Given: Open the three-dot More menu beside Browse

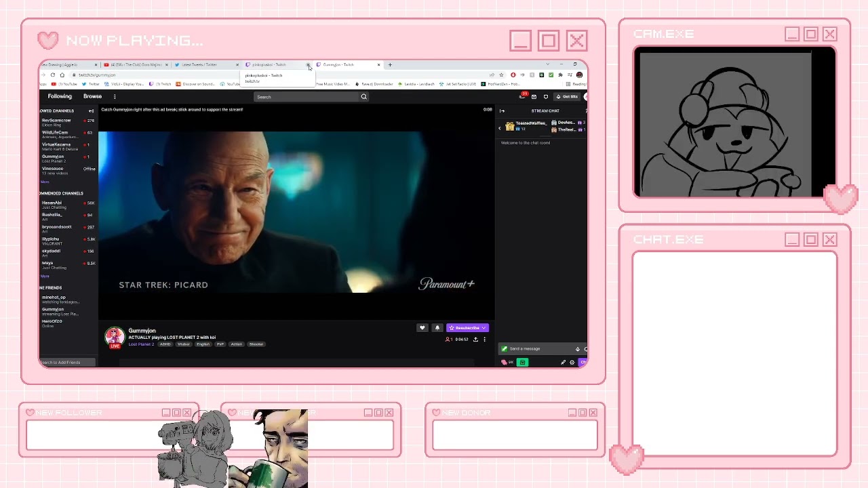Looking at the screenshot, I should point(115,96).
